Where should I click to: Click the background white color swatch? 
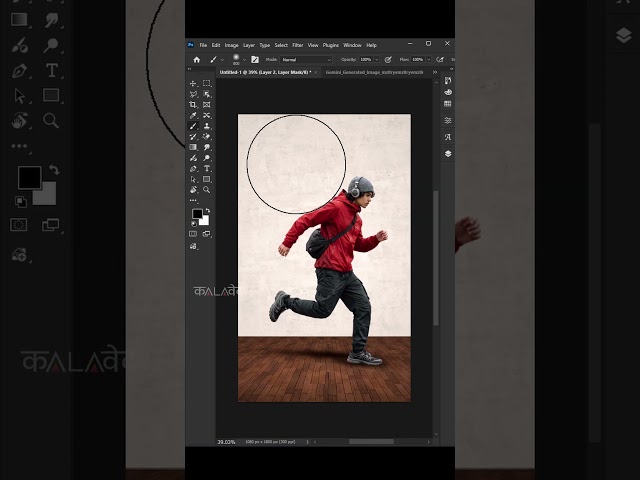(x=204, y=221)
